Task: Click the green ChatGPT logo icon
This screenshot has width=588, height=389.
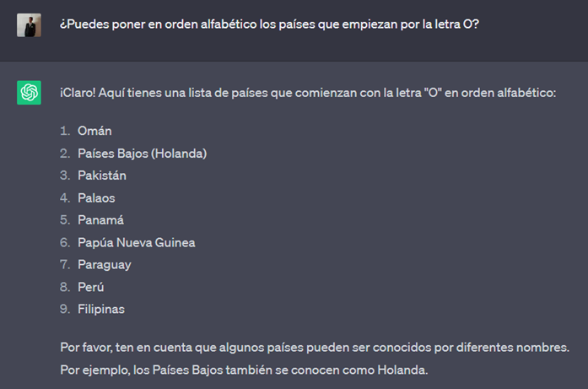Action: [29, 92]
